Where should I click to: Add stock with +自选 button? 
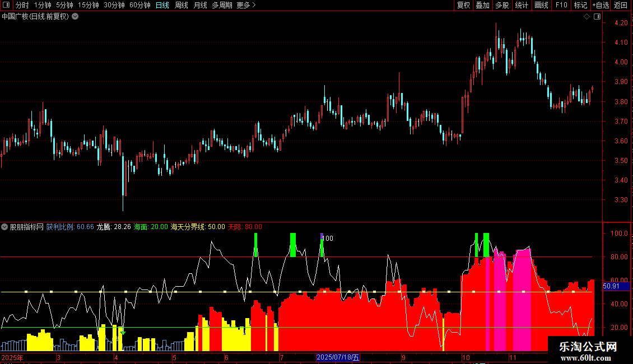click(601, 5)
